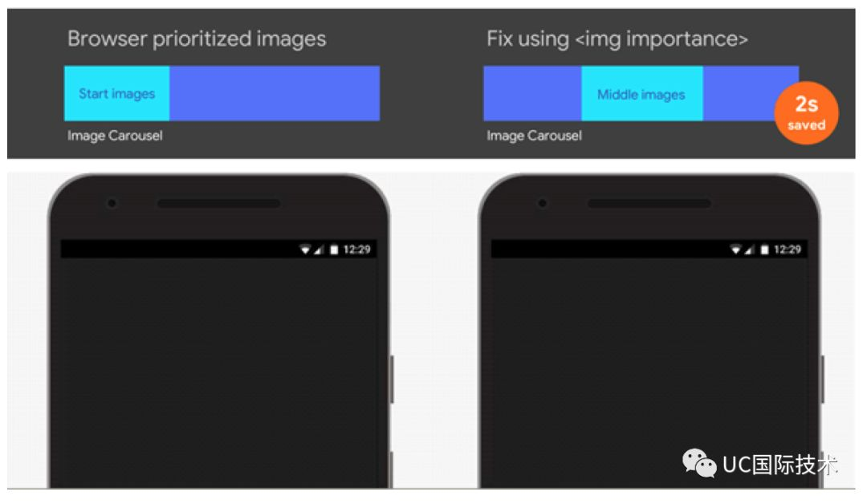This screenshot has width=867, height=504.
Task: Click the right phone's front camera dot
Action: [x=543, y=203]
